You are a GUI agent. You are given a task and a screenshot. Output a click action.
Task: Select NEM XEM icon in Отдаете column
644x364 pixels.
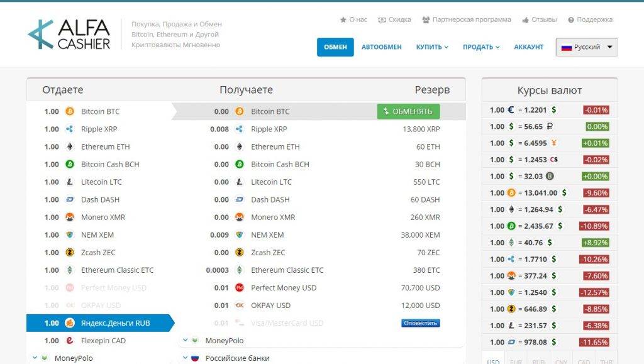(70, 234)
